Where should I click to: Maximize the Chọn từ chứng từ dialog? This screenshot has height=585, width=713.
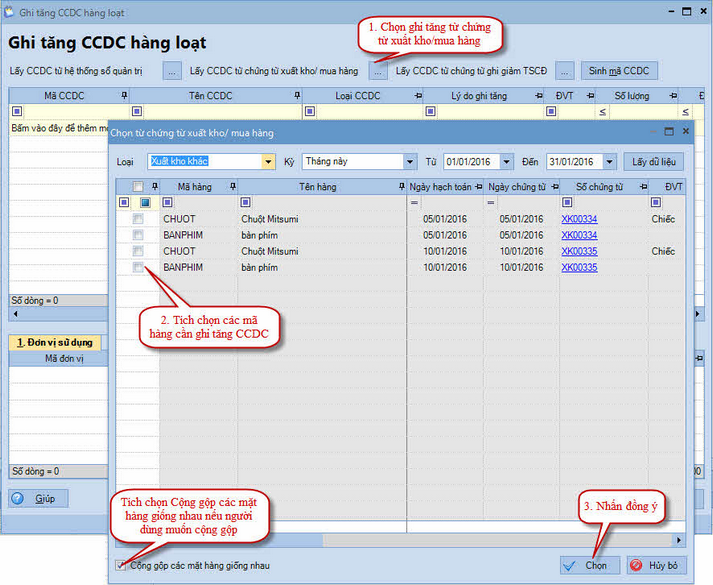(668, 131)
